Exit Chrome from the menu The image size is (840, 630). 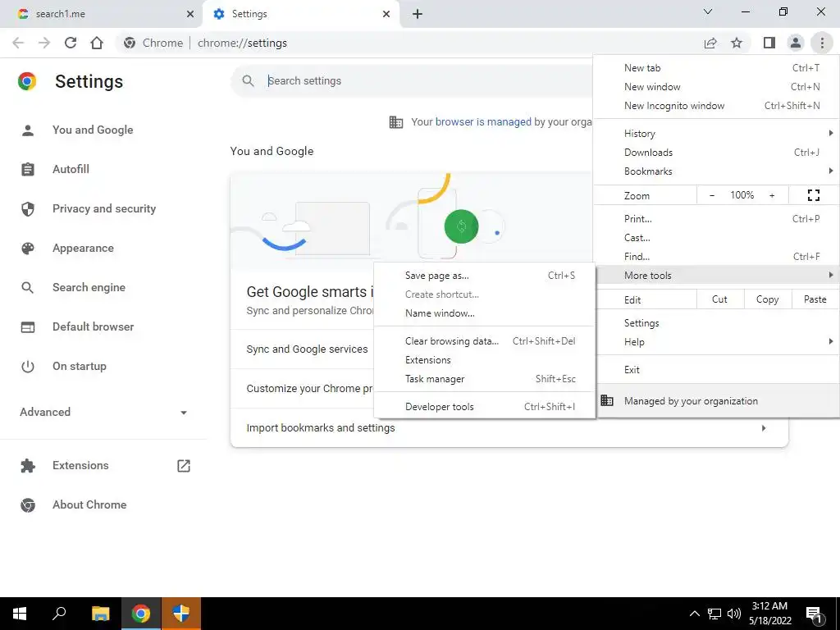[716, 370]
